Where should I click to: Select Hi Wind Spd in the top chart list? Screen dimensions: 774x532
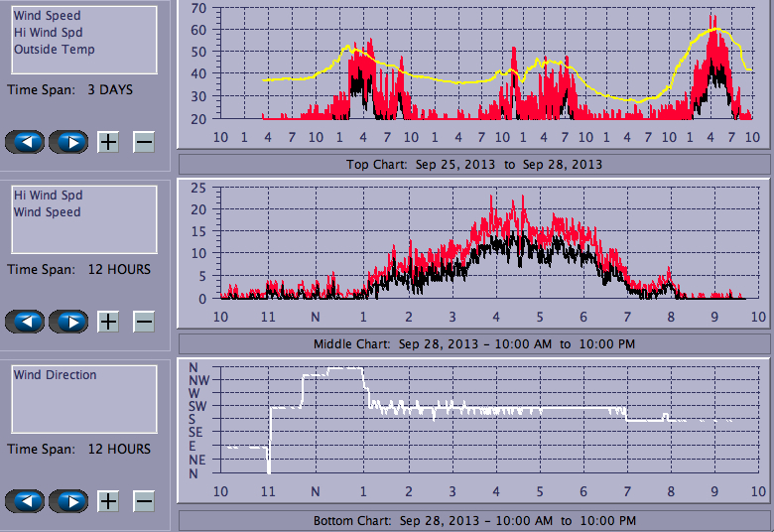pos(47,33)
